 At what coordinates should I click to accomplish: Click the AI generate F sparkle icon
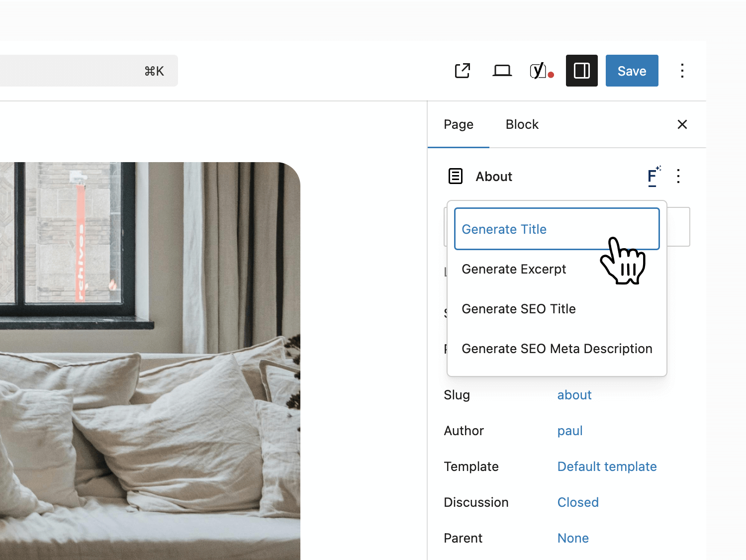[653, 176]
